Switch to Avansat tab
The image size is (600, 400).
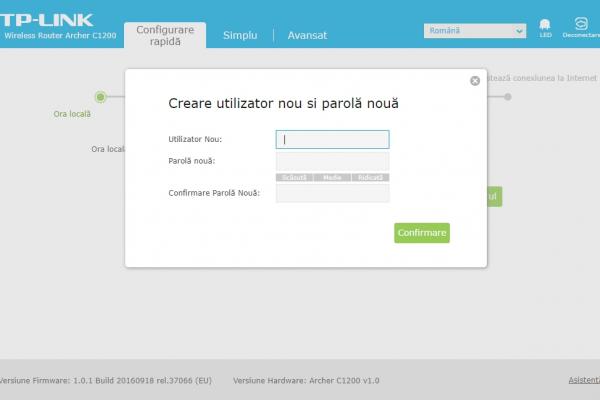307,35
